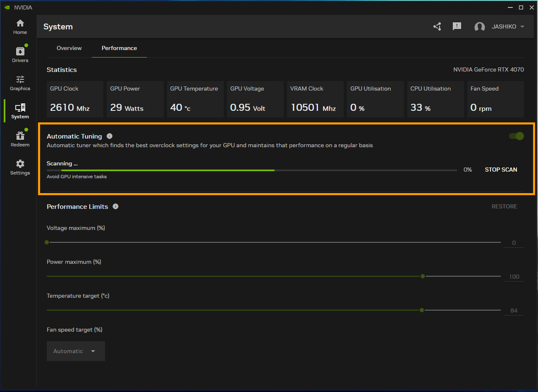This screenshot has height=392, width=538.
Task: Click the CPU Utilisation statistic card
Action: tap(435, 99)
